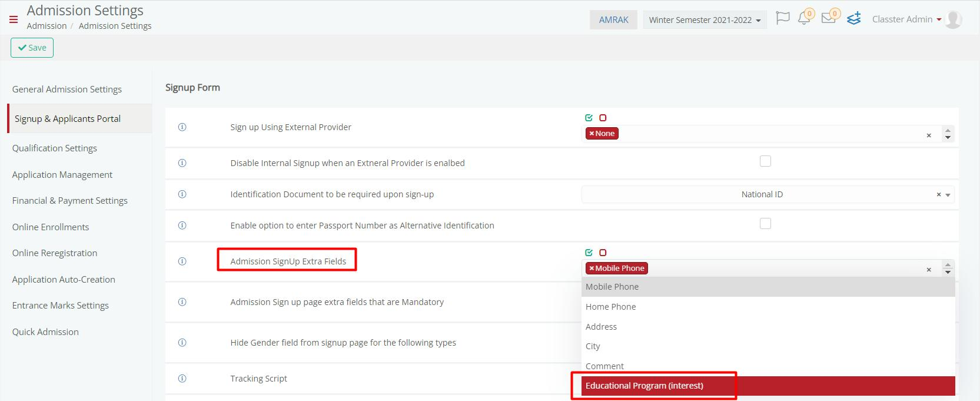Open the bell notifications icon
This screenshot has width=980, height=401.
point(804,18)
